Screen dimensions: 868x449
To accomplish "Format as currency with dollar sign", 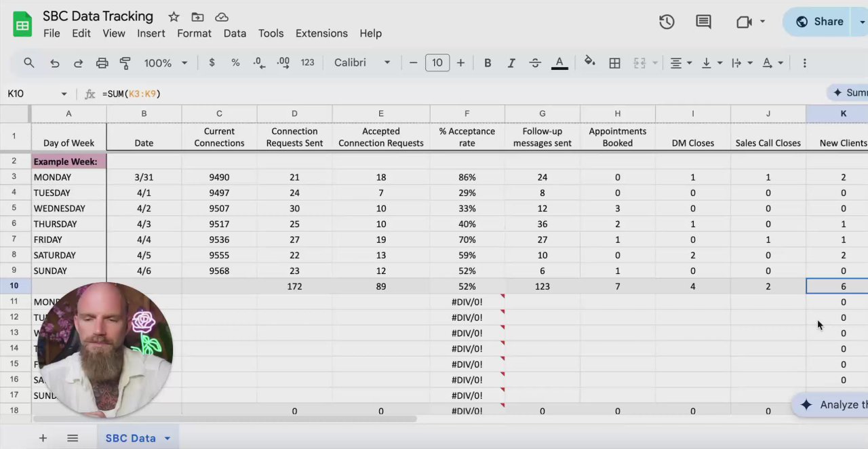I will click(x=212, y=62).
